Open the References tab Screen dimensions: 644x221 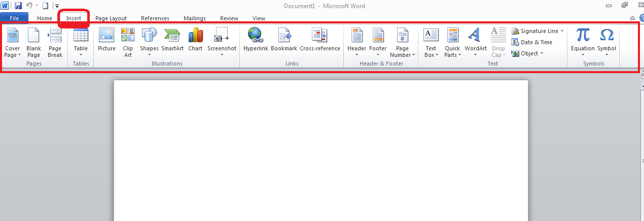[155, 18]
